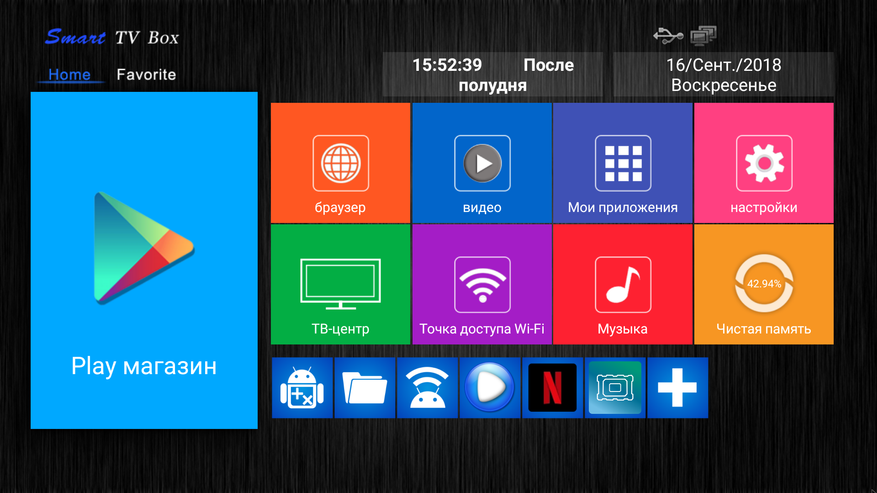Launch the Музыка music tile
Viewport: 877px width, 493px height.
623,284
